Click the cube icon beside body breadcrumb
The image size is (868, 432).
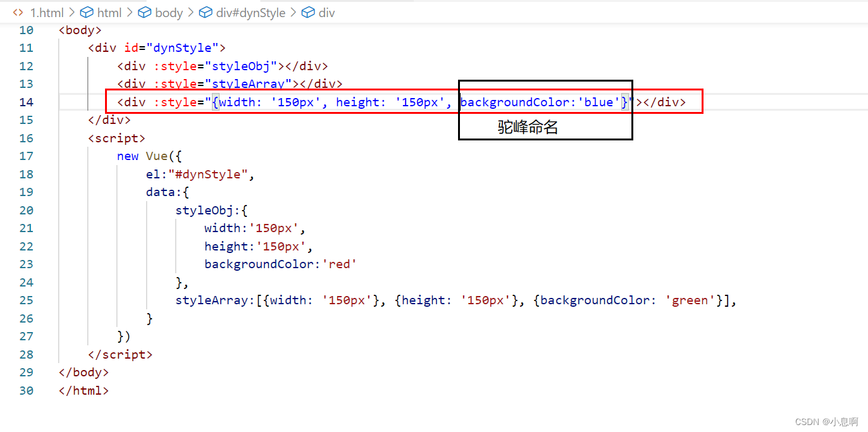coord(145,13)
